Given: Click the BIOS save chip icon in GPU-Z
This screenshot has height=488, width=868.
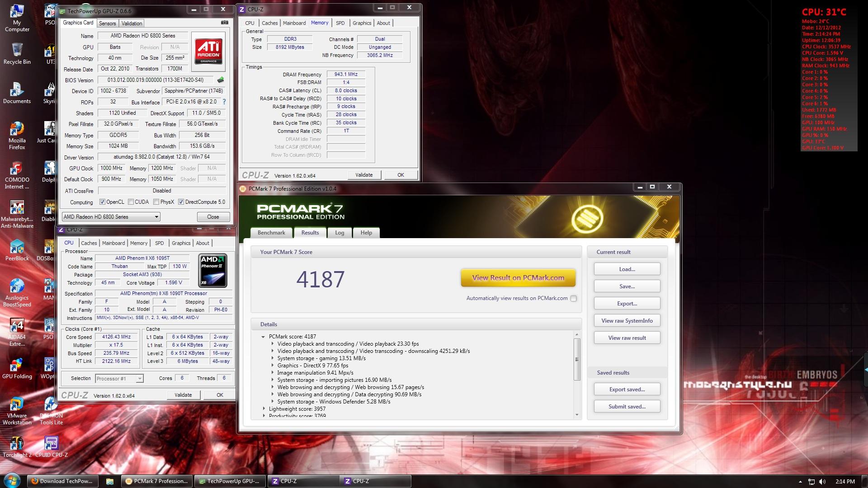Looking at the screenshot, I should coord(220,80).
